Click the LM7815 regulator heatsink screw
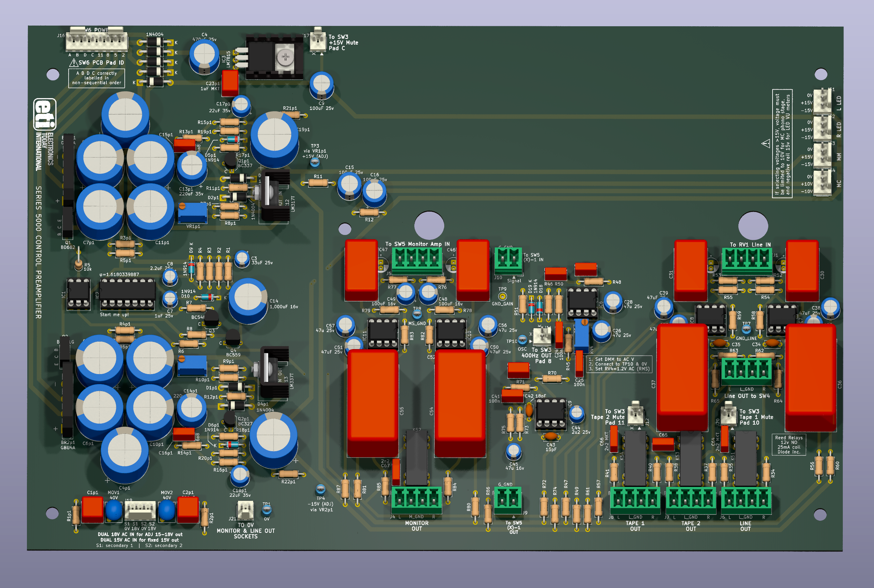This screenshot has height=588, width=874. [x=286, y=57]
